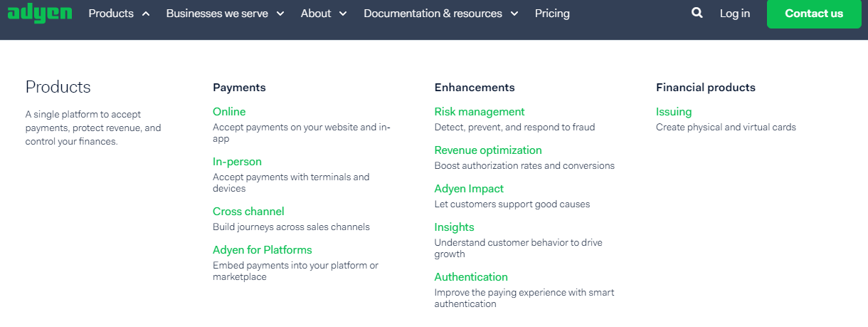Click 'Build journeys across sales channels' text

click(291, 227)
